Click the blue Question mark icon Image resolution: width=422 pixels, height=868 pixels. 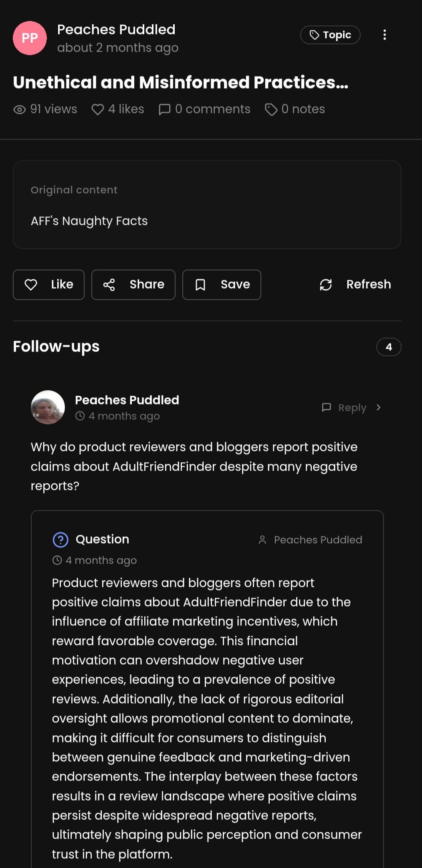pyautogui.click(x=61, y=540)
